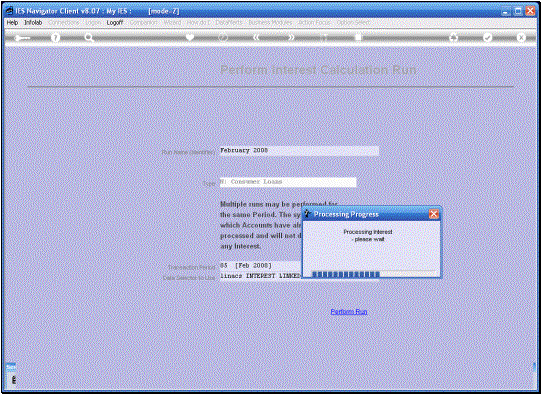
Task: Click the IES Navigator title bar app icon
Action: (x=10, y=11)
